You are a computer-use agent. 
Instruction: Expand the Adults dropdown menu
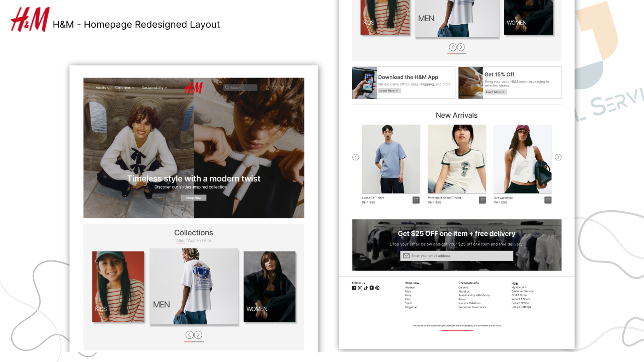[103, 88]
